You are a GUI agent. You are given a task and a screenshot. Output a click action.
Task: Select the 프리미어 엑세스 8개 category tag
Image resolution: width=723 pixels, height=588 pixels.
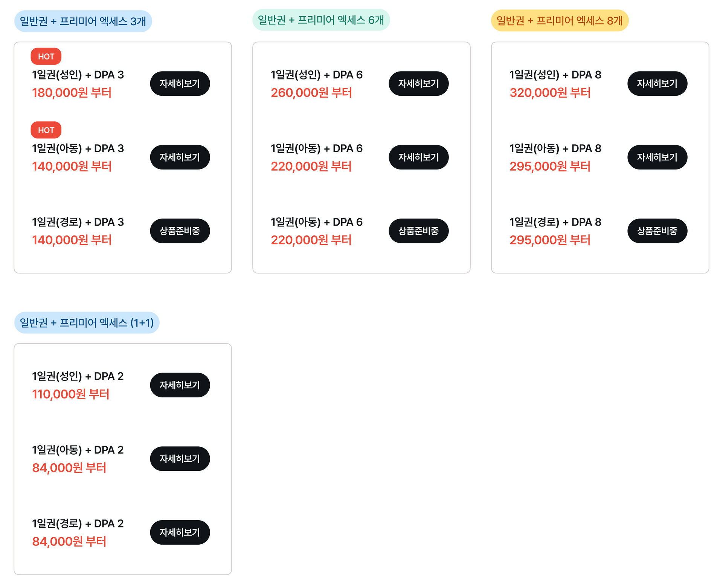pos(560,20)
